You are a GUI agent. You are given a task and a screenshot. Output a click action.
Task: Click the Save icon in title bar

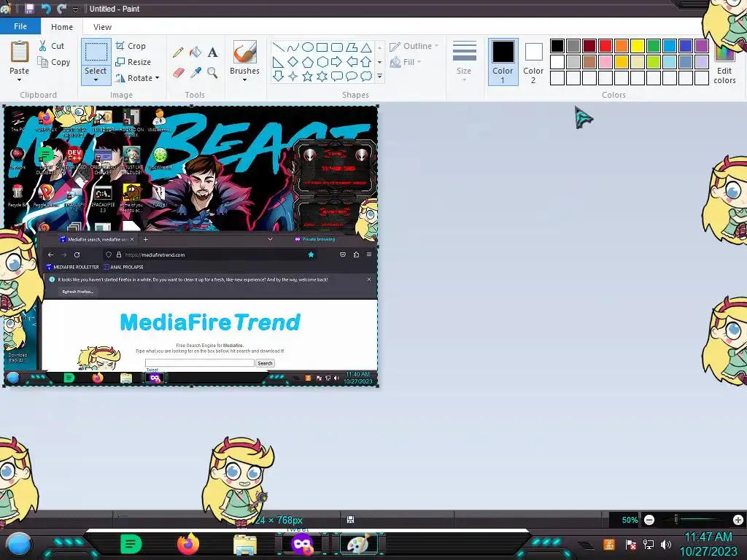pyautogui.click(x=29, y=9)
